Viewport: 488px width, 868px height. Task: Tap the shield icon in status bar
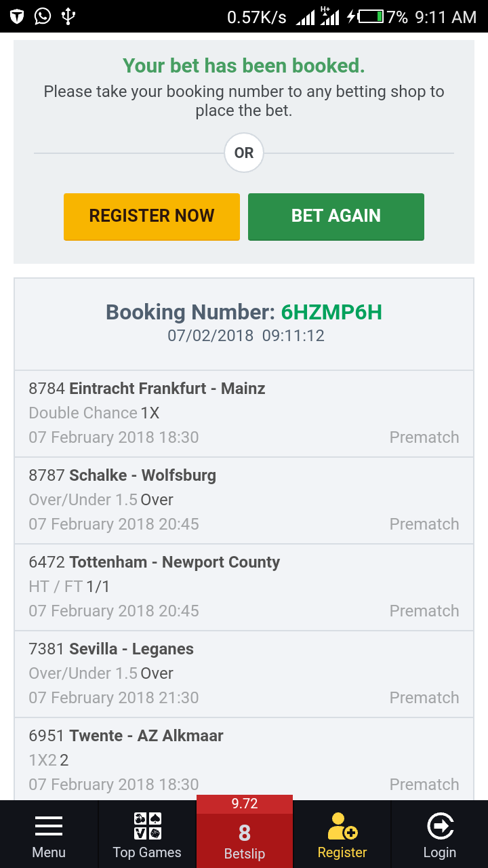click(17, 16)
